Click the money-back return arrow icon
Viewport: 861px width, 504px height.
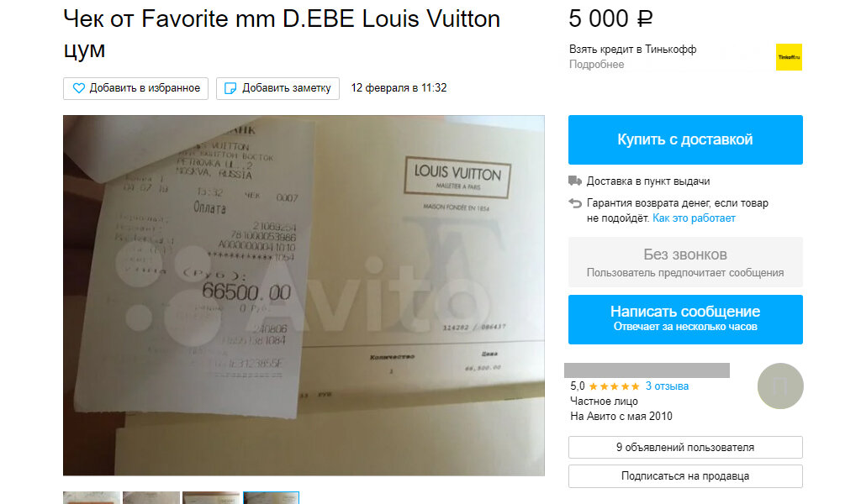(575, 203)
